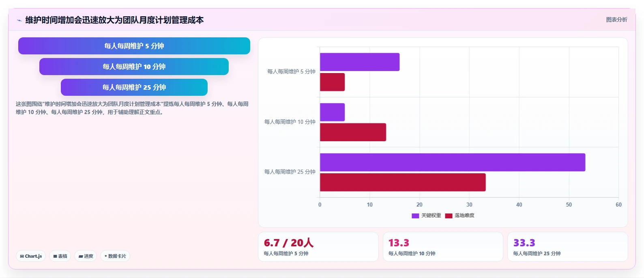
Task: Click the purple bar for 每人每周维护 5 分钟
Action: pyautogui.click(x=360, y=62)
